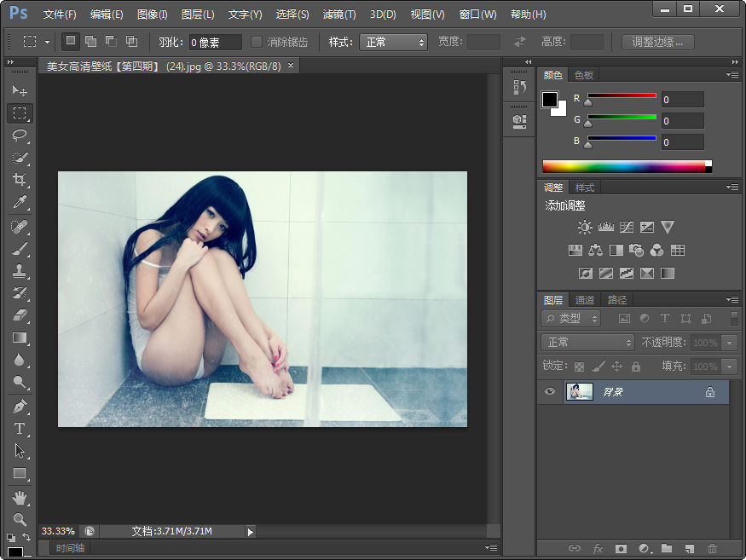Screen dimensions: 746x560
Task: Open the 滤镜 menu
Action: pos(338,14)
